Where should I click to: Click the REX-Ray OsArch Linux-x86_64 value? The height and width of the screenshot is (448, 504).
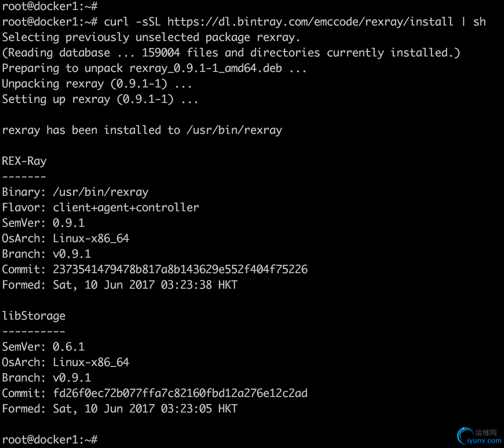click(91, 238)
